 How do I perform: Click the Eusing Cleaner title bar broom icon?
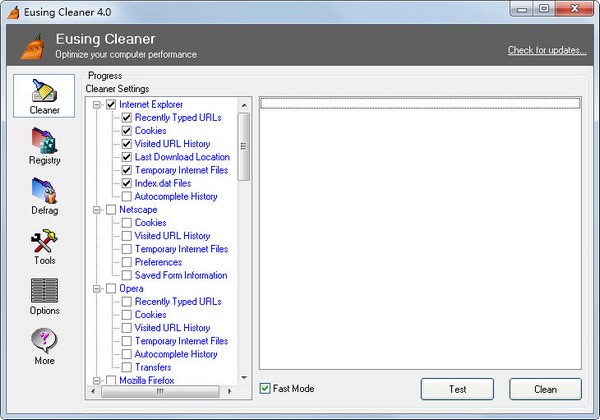(x=14, y=12)
